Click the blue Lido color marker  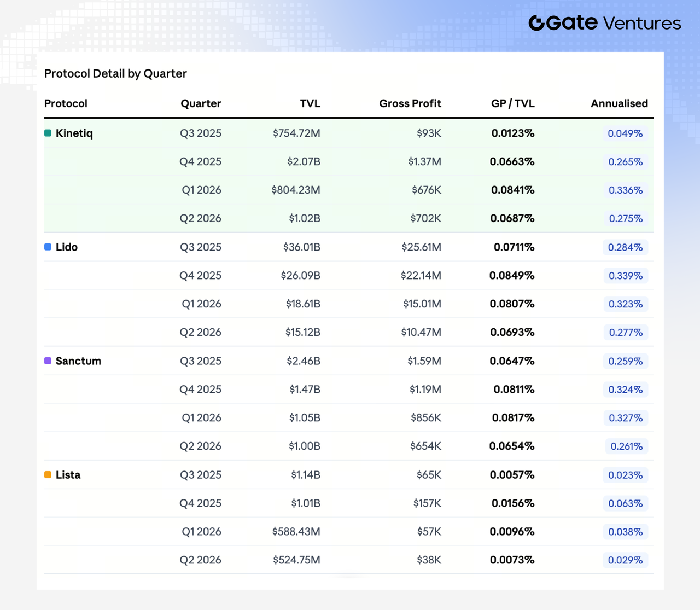click(48, 247)
